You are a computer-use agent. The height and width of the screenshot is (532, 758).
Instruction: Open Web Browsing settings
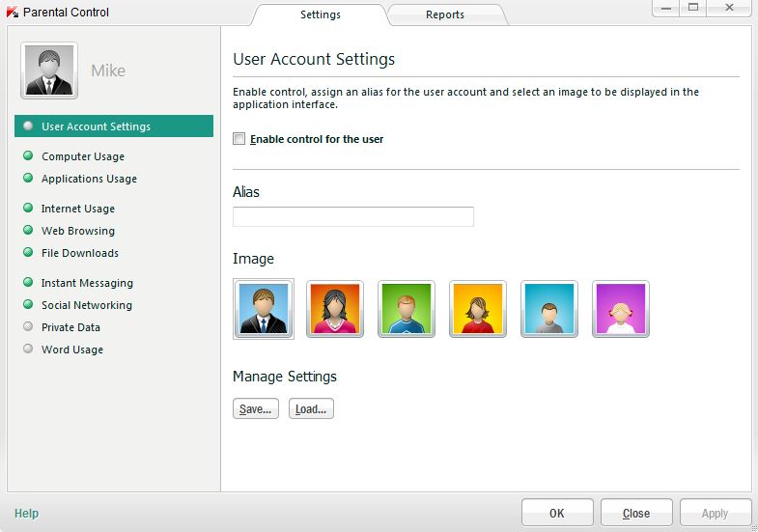coord(77,231)
